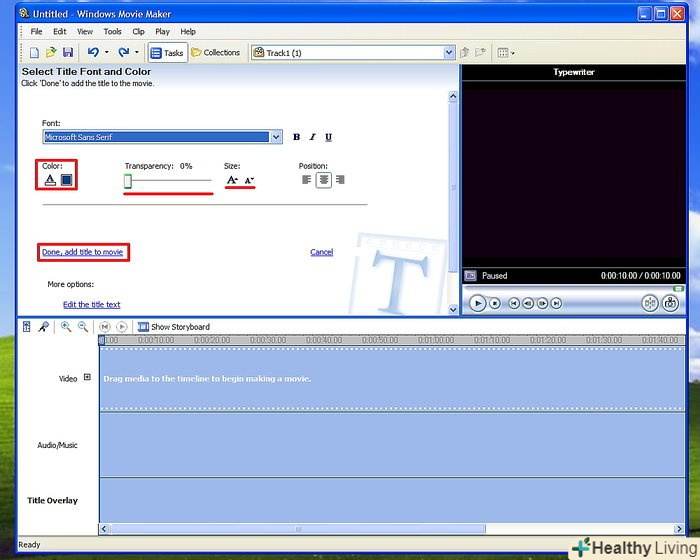The height and width of the screenshot is (560, 700).
Task: Click 'Done, add title to movie' link
Action: click(83, 252)
